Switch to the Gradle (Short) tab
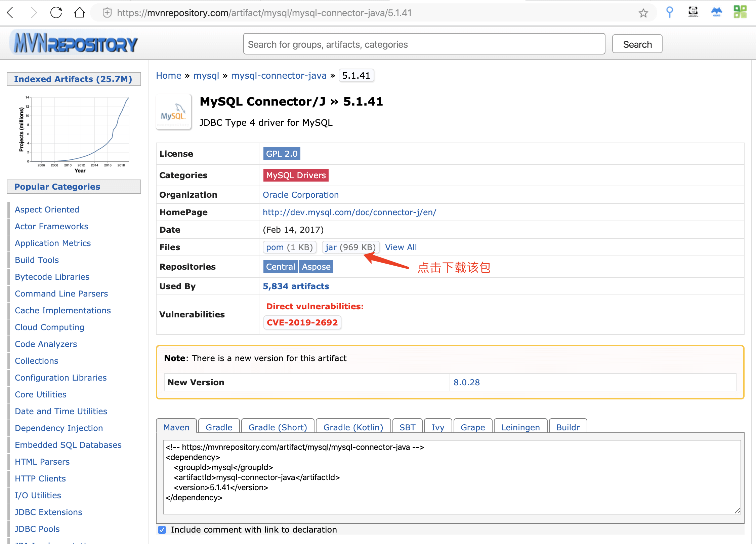The width and height of the screenshot is (756, 544). click(x=278, y=427)
